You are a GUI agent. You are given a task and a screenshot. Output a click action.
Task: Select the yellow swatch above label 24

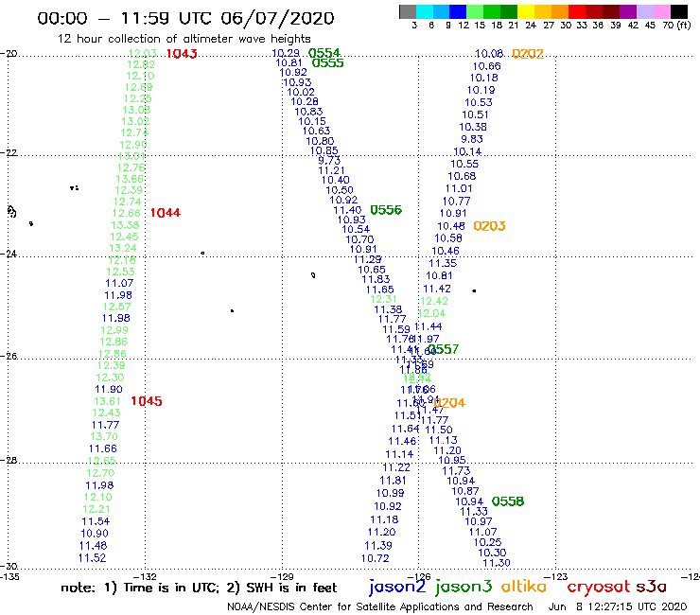[x=526, y=11]
